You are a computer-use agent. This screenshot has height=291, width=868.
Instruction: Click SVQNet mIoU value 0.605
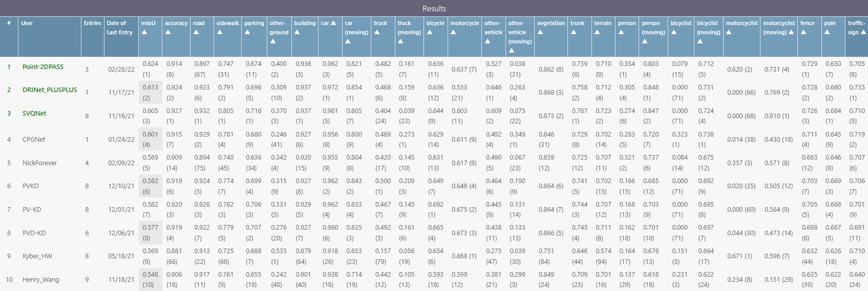click(x=150, y=111)
